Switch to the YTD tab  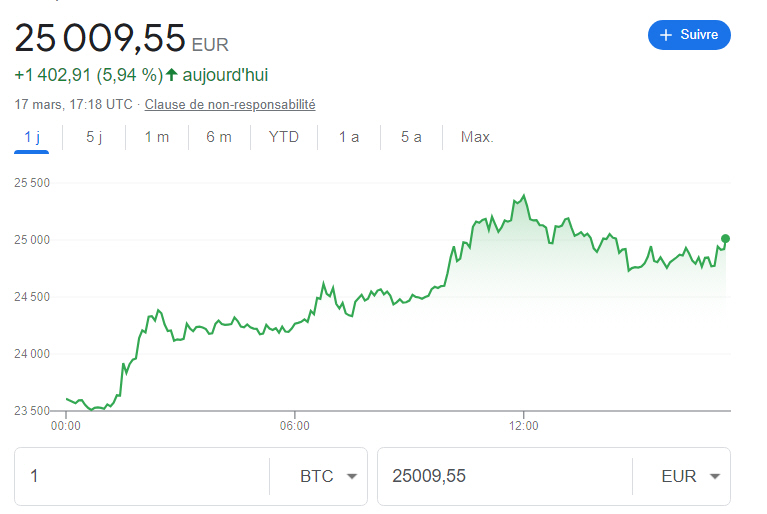284,137
